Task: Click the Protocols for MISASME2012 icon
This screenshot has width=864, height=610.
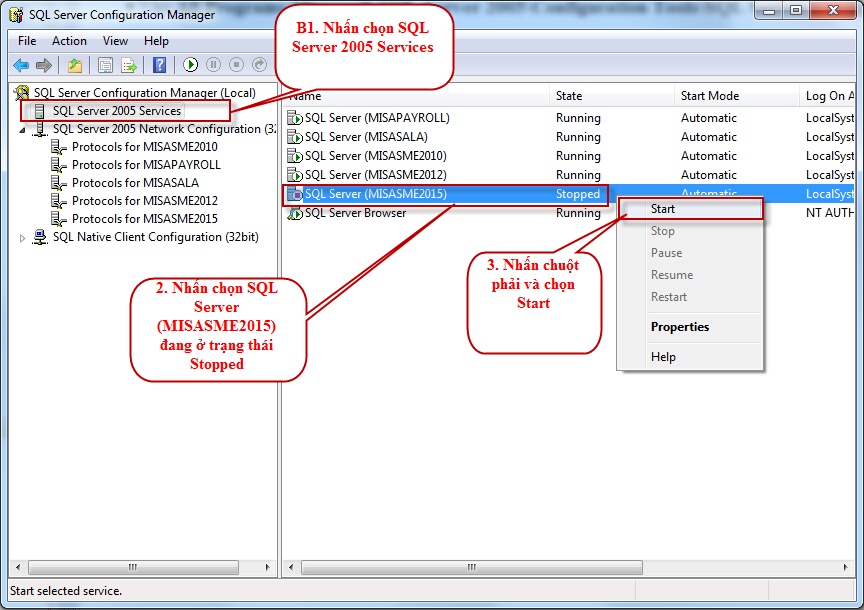Action: pyautogui.click(x=58, y=201)
